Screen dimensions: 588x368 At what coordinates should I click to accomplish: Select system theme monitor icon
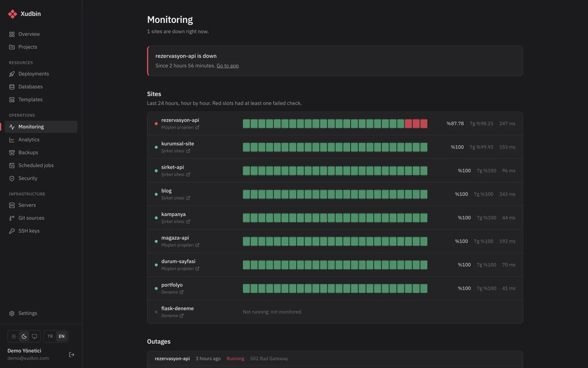click(34, 336)
